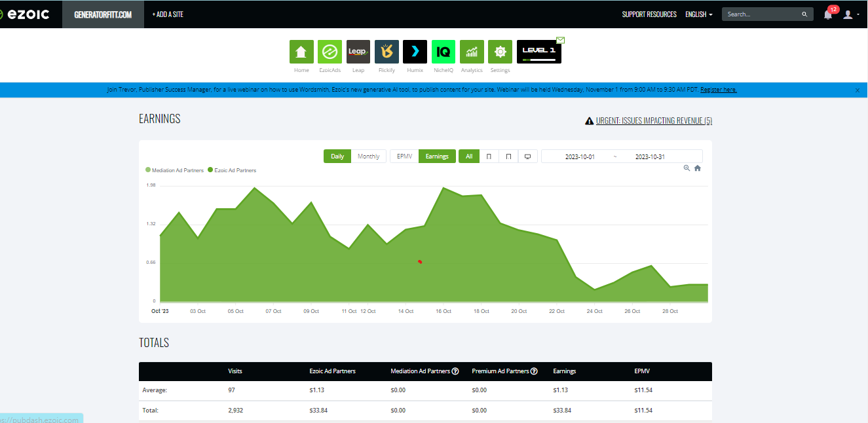The height and width of the screenshot is (423, 868).
Task: Filter chart by desktop monitor icon
Action: [527, 156]
